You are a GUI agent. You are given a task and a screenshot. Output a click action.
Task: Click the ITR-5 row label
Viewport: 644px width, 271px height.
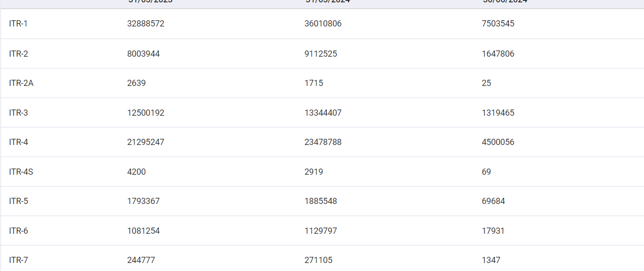(x=18, y=201)
